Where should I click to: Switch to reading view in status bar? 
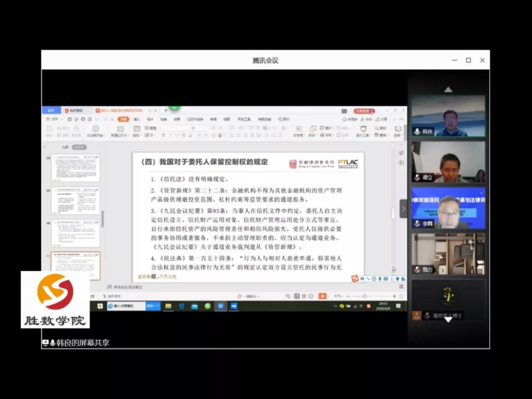(311, 296)
